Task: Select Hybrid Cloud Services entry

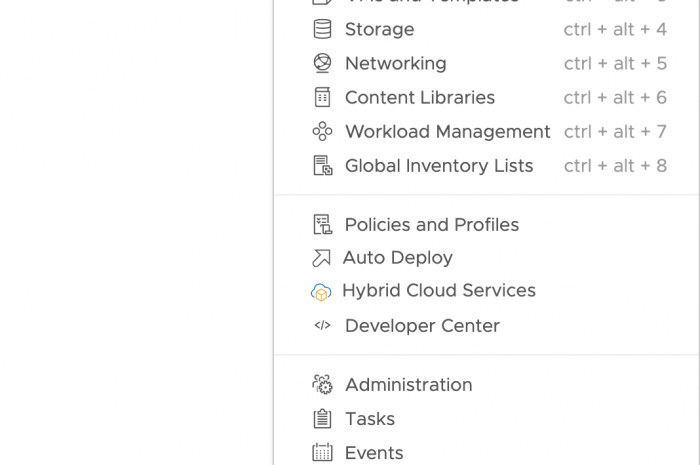Action: pos(438,291)
